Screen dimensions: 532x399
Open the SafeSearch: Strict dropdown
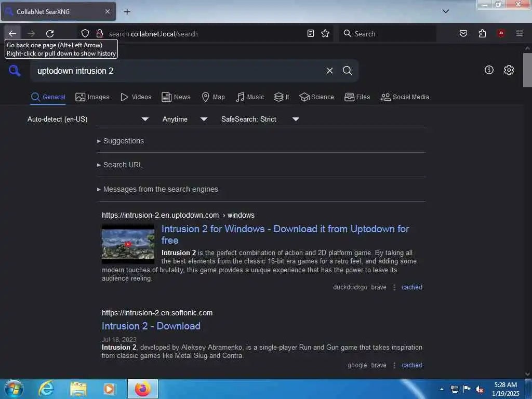coord(260,119)
